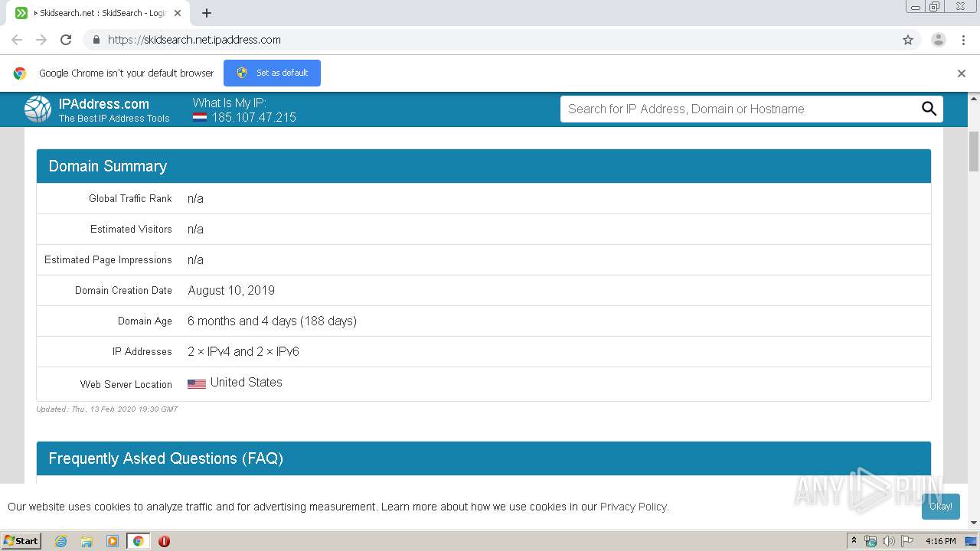Click the magnifying glass search button

(x=929, y=109)
